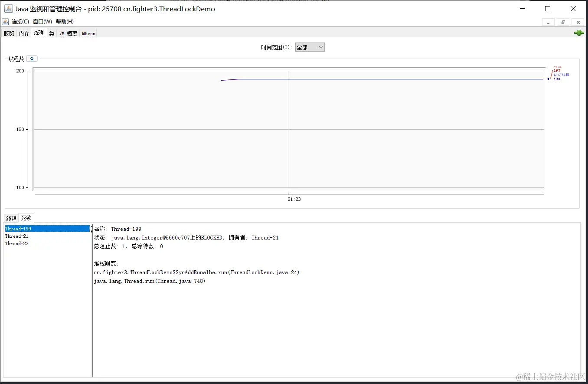Click the thread count line in chart

[x=382, y=79]
